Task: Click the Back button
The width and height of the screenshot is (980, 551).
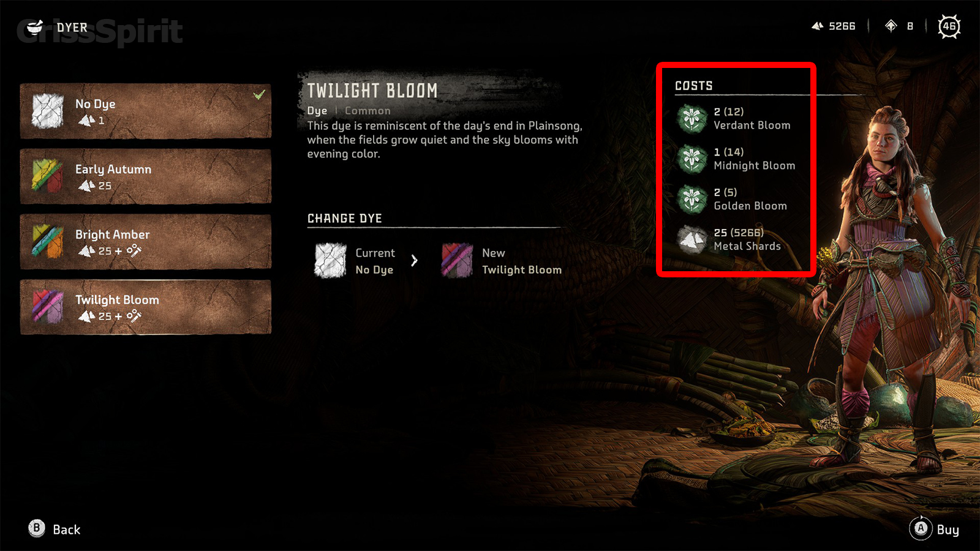Action: point(55,529)
